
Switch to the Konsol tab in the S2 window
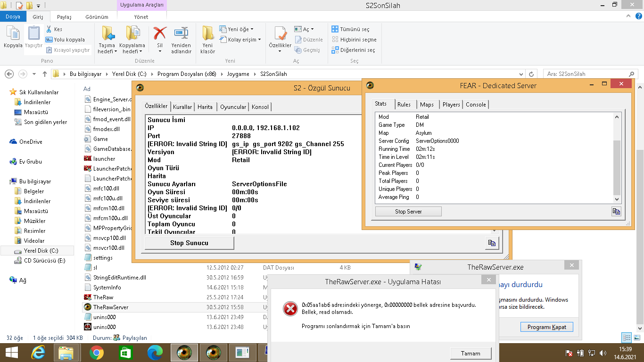coord(260,107)
